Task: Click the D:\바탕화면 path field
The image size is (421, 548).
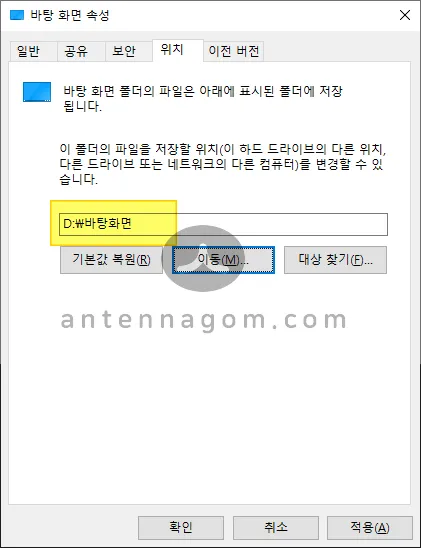Action: 223,224
